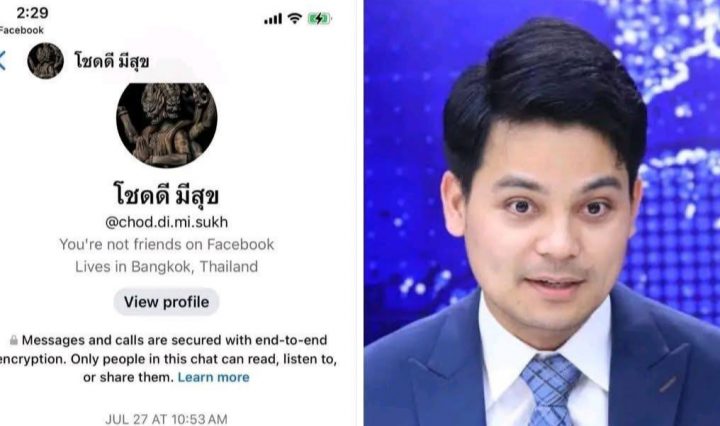Open the small avatar beside the header name
Image resolution: width=720 pixels, height=426 pixels.
pyautogui.click(x=45, y=61)
